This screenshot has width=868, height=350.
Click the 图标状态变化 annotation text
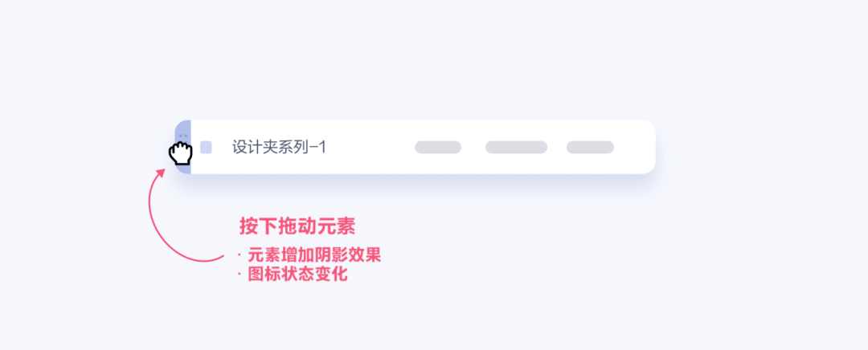(297, 275)
